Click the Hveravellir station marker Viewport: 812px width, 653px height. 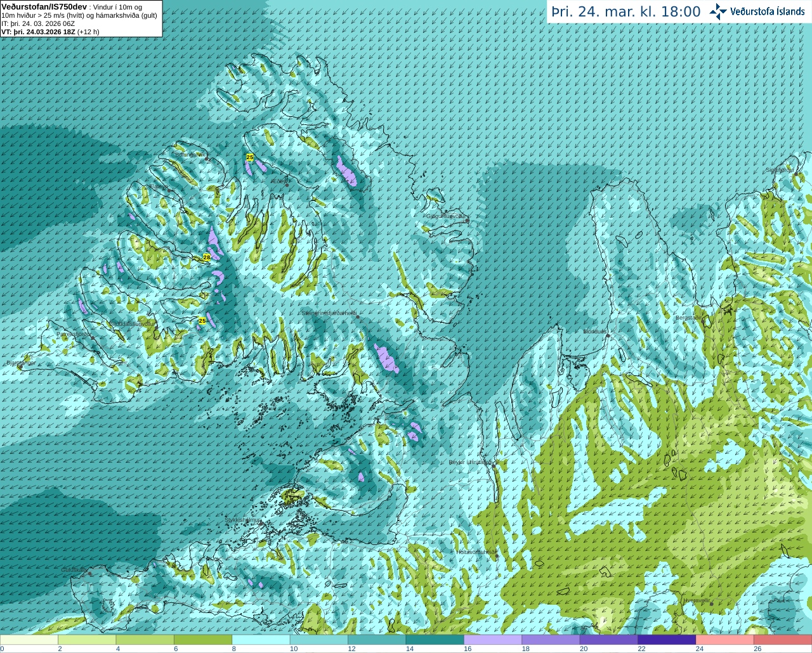(711, 604)
